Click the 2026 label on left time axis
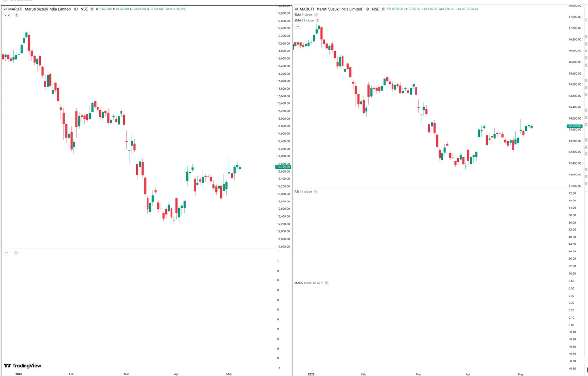This screenshot has width=588, height=376. click(x=19, y=374)
